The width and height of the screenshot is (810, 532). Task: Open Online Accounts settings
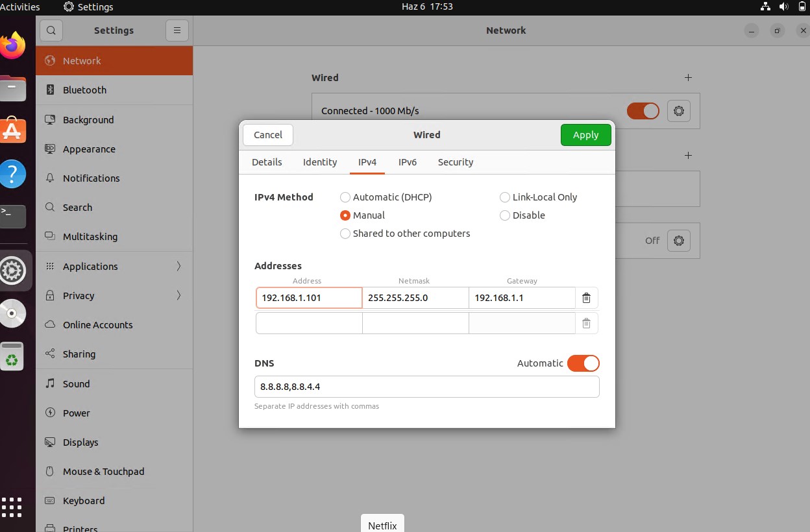pyautogui.click(x=114, y=324)
